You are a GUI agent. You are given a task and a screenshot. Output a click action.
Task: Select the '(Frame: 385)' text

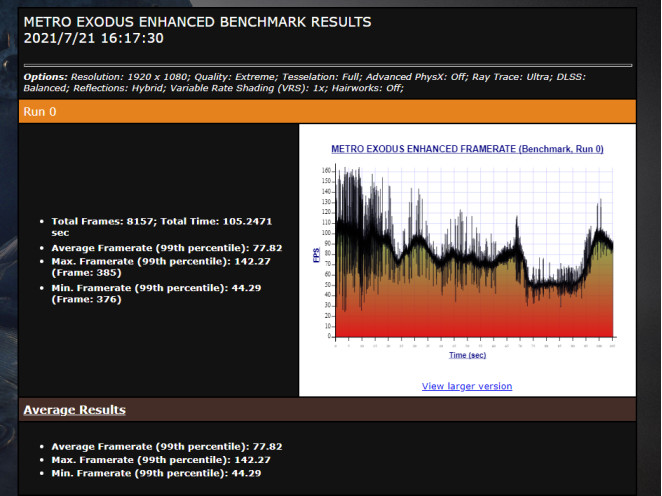click(x=86, y=273)
